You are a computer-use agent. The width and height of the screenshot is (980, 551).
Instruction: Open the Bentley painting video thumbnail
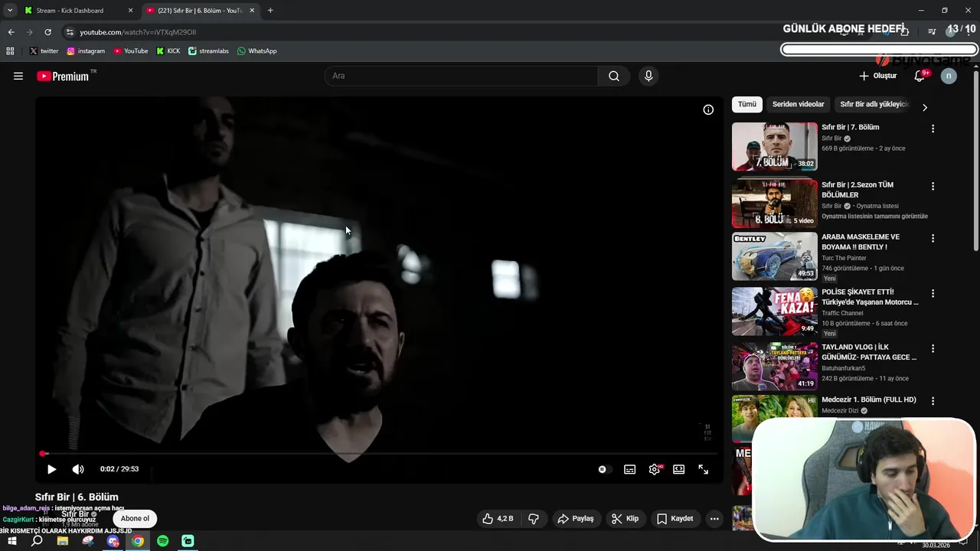(774, 256)
